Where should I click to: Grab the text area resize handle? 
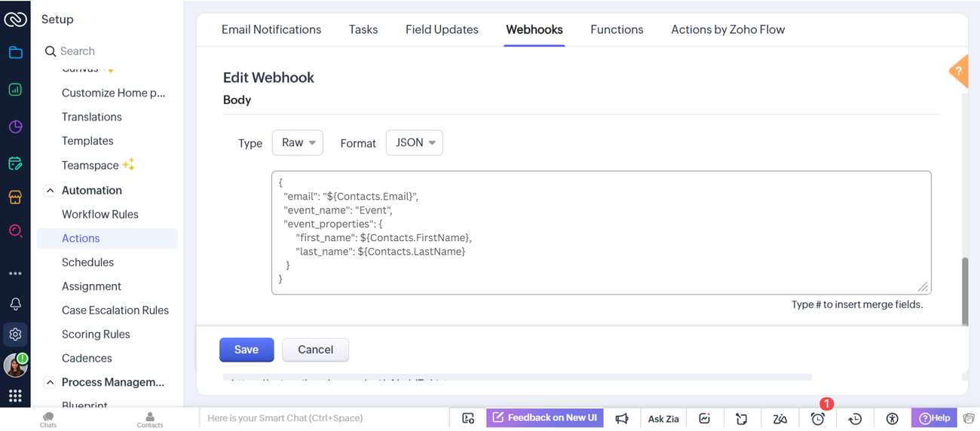[923, 286]
